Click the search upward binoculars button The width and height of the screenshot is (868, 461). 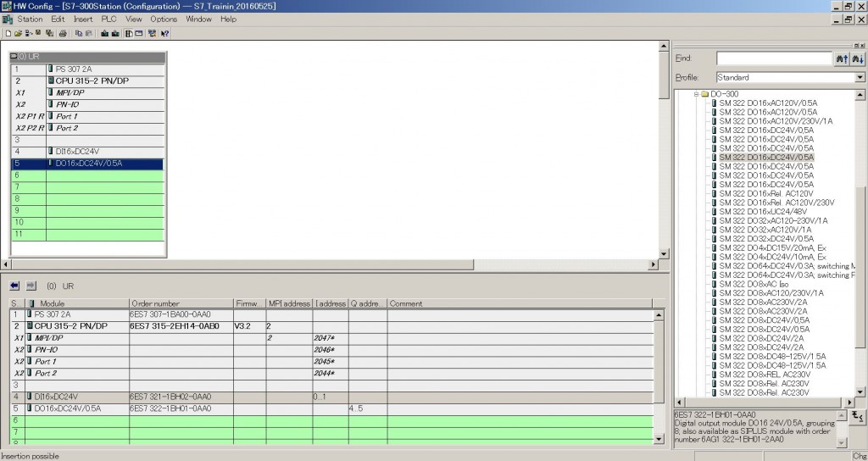tap(842, 58)
